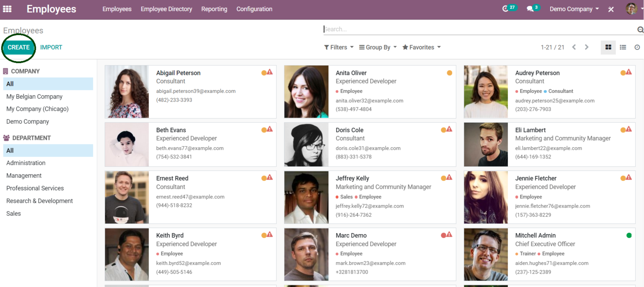
Task: Open the apps grid menu icon
Action: point(7,9)
